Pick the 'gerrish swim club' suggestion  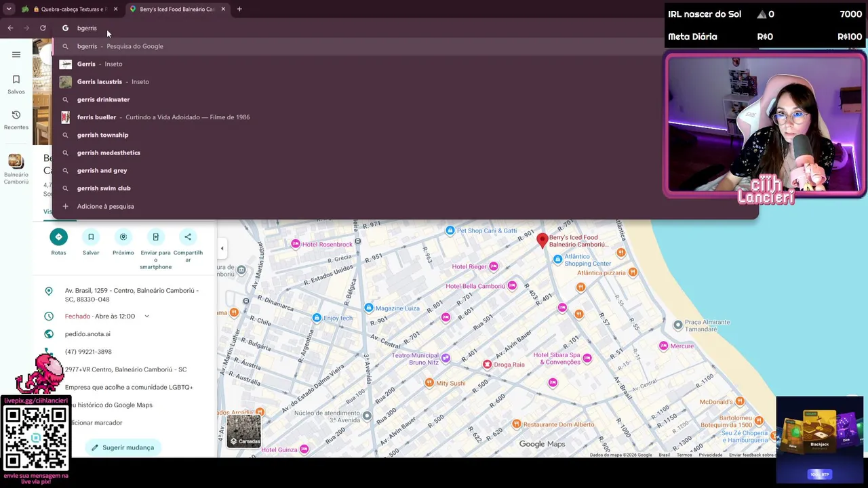405,188
